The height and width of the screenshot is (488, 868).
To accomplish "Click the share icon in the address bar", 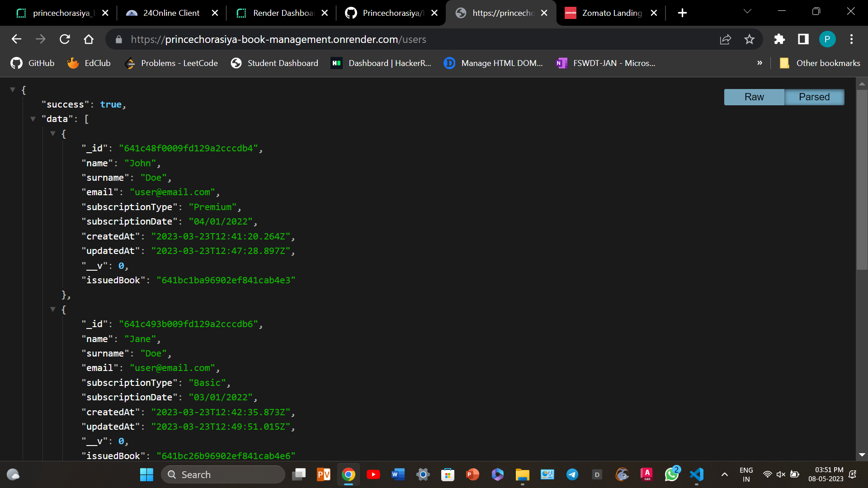I will click(725, 39).
